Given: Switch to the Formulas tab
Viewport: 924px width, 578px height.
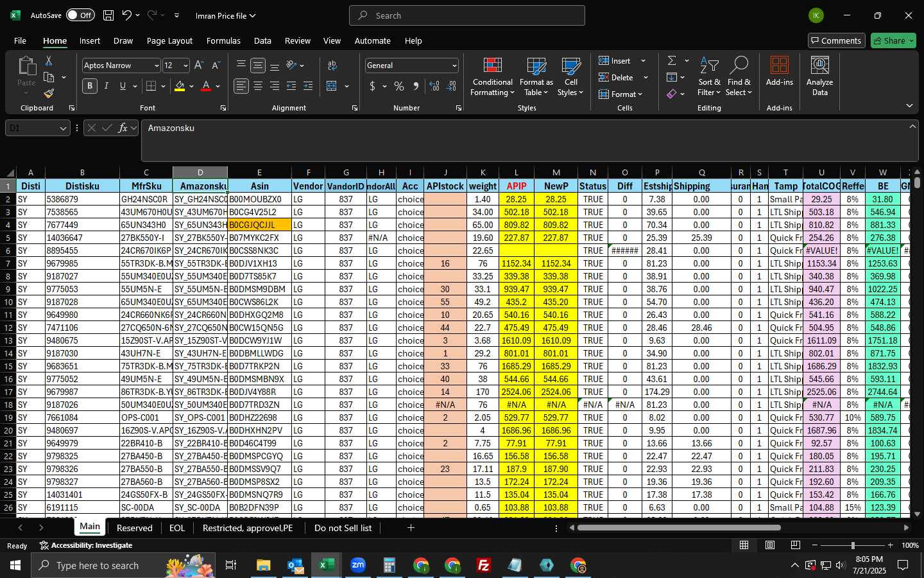Looking at the screenshot, I should click(x=223, y=40).
